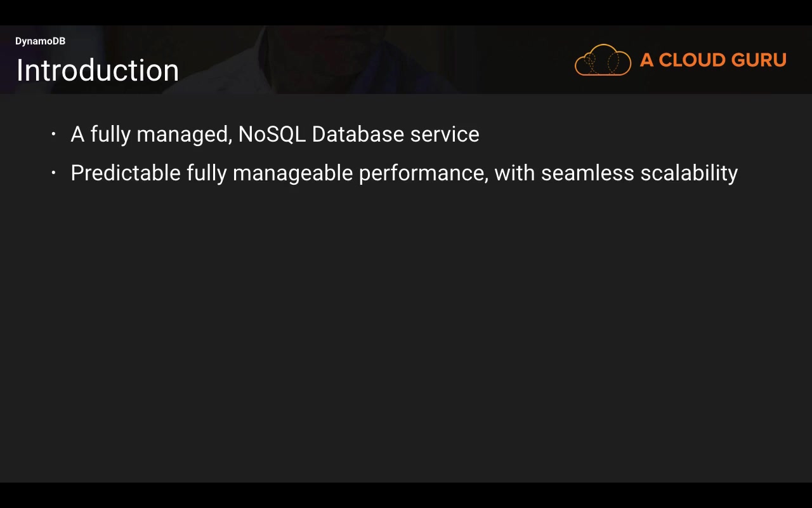This screenshot has height=508, width=812.
Task: Click the word NoSQL
Action: pyautogui.click(x=272, y=135)
